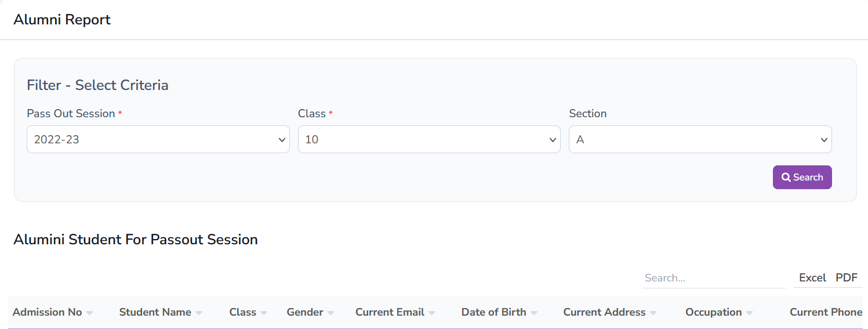Click the Admission No header text

(47, 312)
